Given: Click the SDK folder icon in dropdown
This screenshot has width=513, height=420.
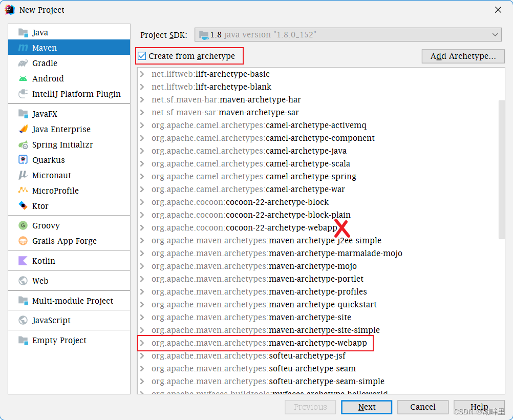Looking at the screenshot, I should [203, 35].
